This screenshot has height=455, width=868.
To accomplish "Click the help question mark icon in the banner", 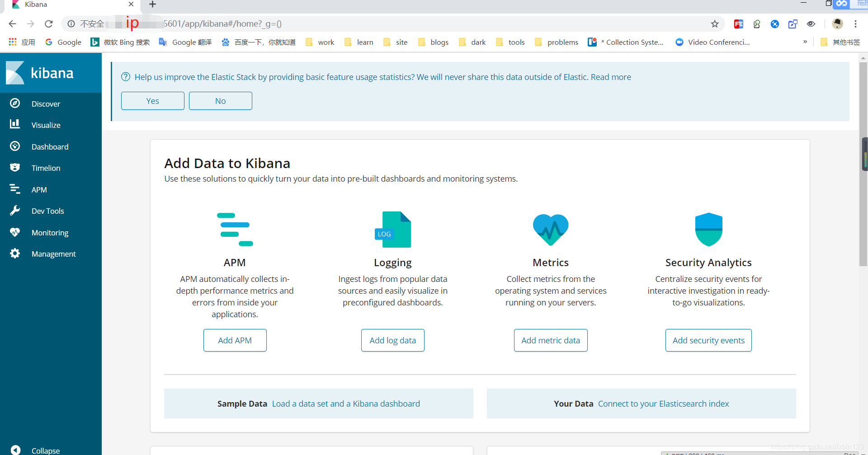I will [126, 77].
